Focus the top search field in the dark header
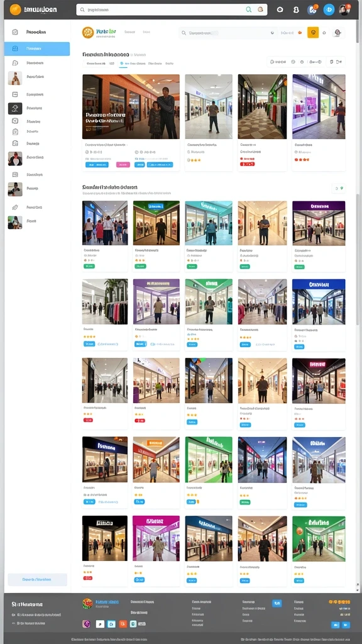This screenshot has height=644, width=362. [172, 9]
